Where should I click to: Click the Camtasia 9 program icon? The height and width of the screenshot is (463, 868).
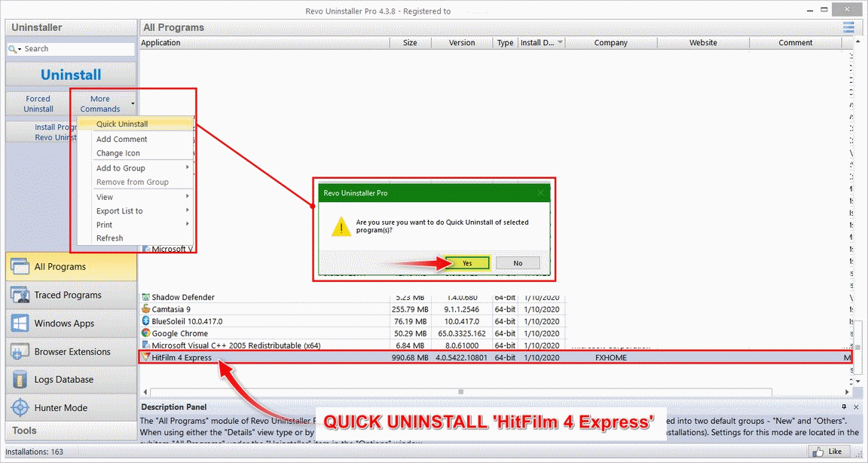tap(146, 309)
